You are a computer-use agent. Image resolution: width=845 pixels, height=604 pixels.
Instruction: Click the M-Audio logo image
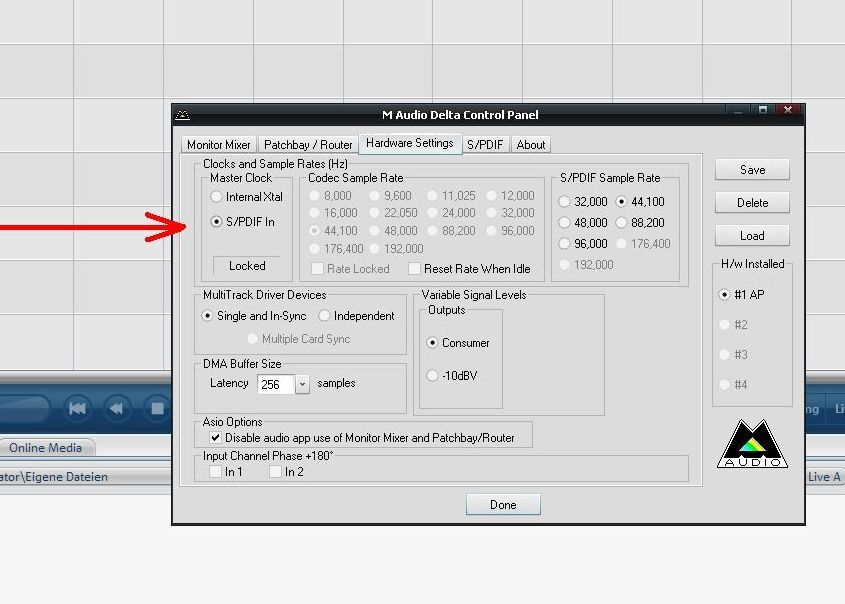752,443
